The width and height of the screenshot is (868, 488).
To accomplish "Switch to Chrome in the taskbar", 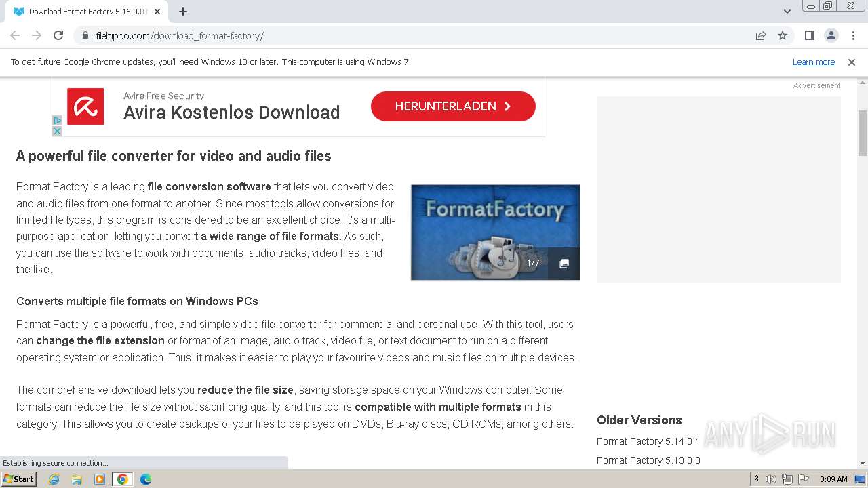I will (x=123, y=479).
